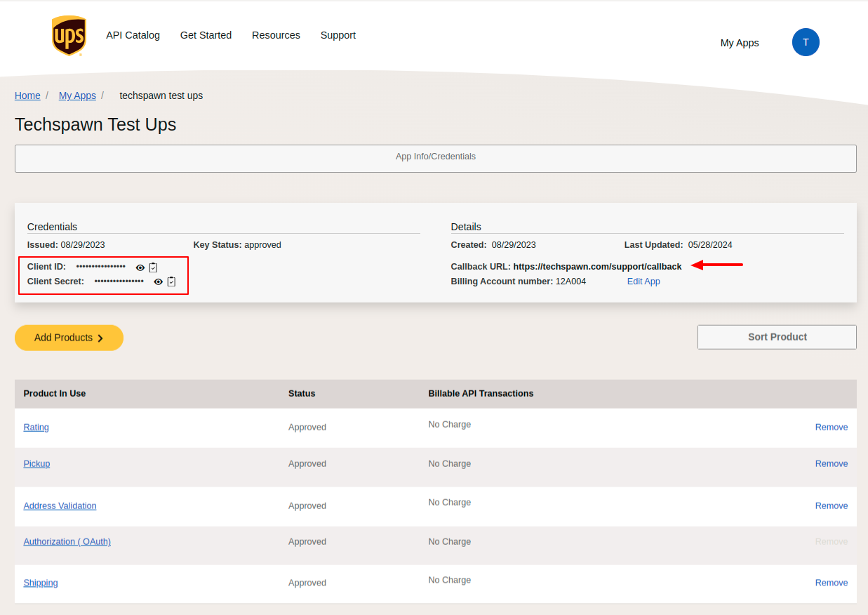This screenshot has width=868, height=615.
Task: Remove the Shipping product
Action: (831, 583)
